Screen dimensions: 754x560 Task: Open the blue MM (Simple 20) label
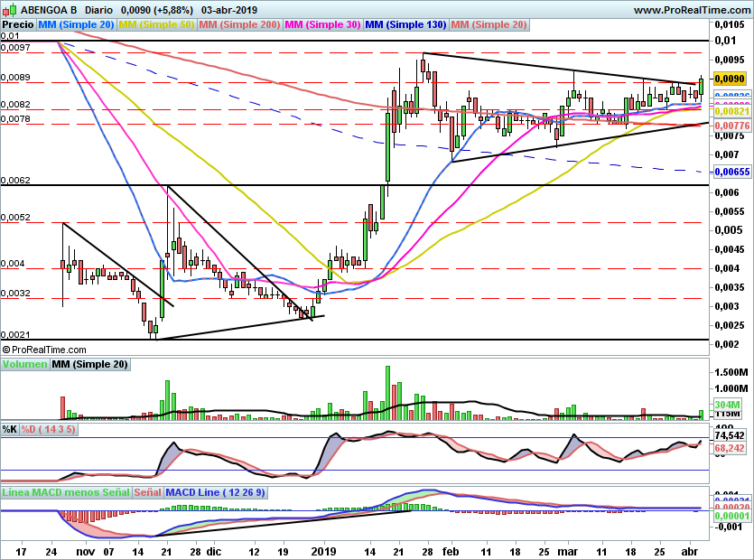[76, 24]
